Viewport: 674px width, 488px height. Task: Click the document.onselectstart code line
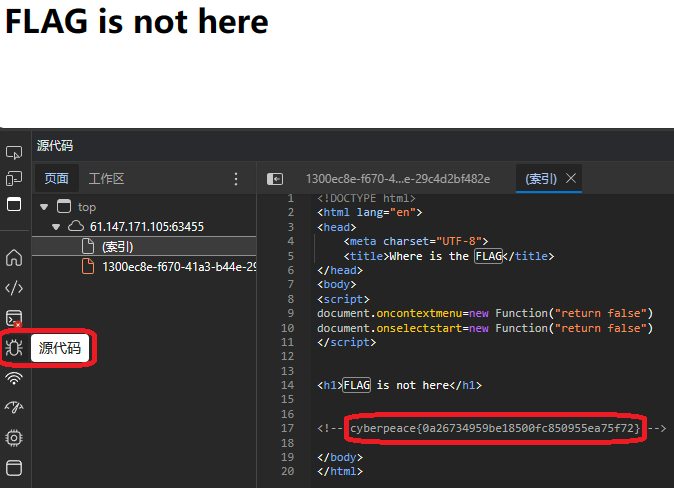point(485,328)
